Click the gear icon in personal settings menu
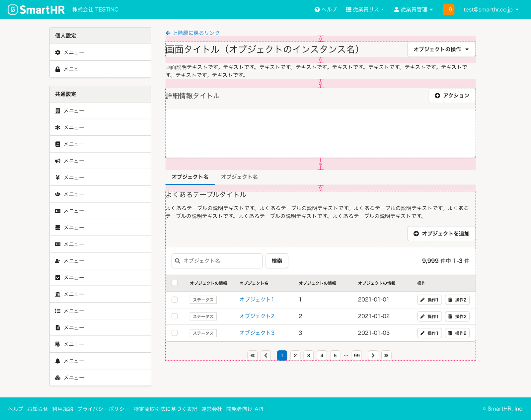 point(58,52)
